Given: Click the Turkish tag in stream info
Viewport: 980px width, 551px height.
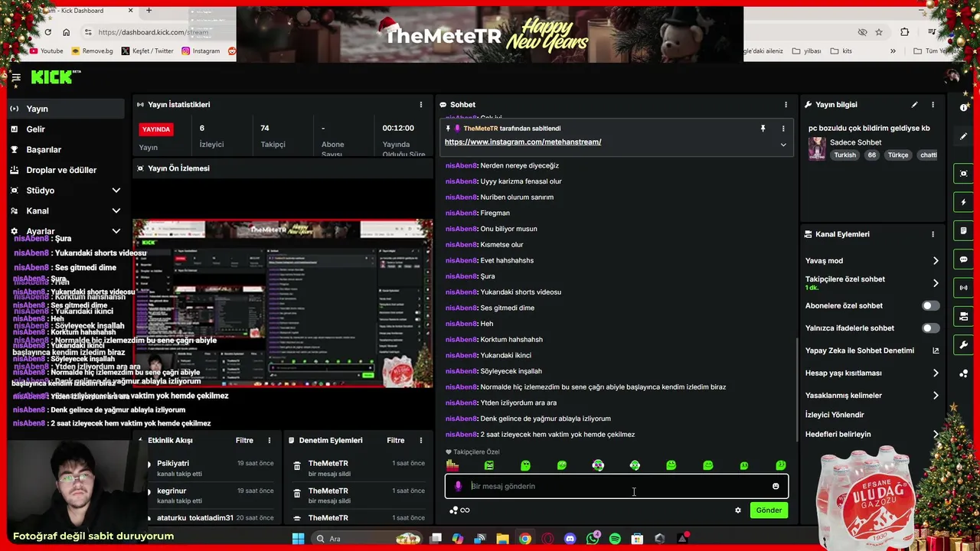Looking at the screenshot, I should (844, 155).
